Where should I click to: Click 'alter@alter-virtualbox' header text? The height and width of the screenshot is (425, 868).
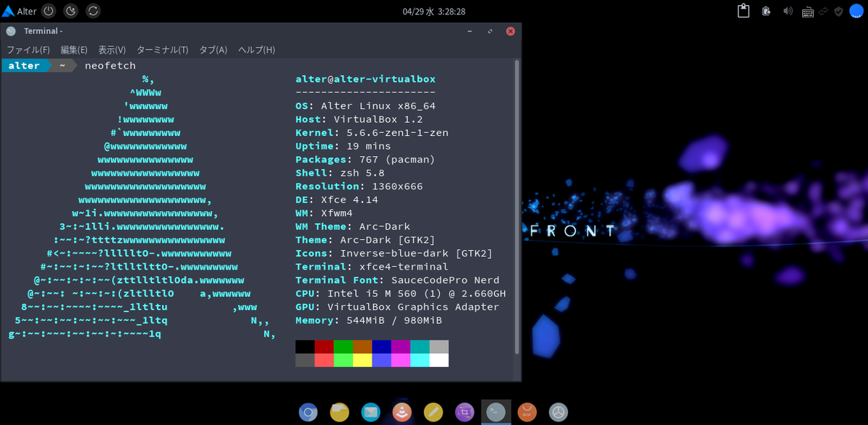(x=365, y=79)
